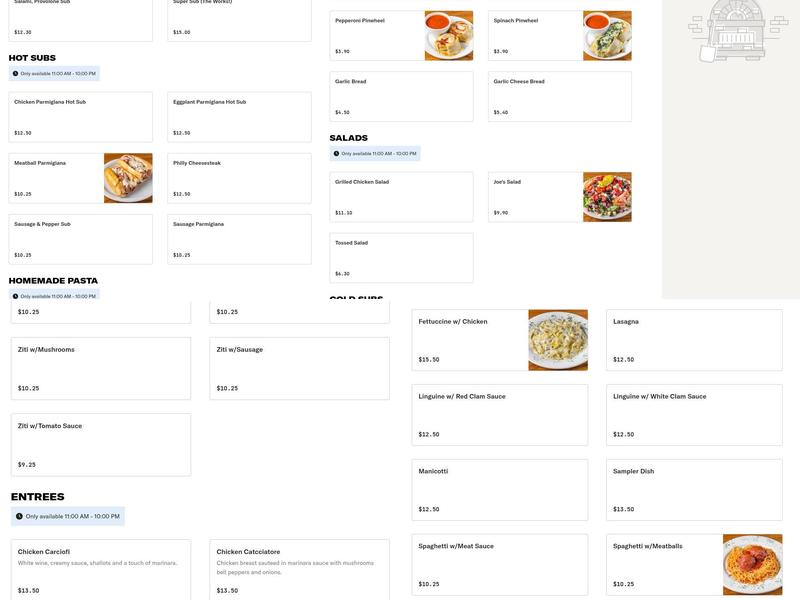Screen dimensions: 800x600
Task: View the Meatball Parmigiana sub image
Action: point(128,178)
